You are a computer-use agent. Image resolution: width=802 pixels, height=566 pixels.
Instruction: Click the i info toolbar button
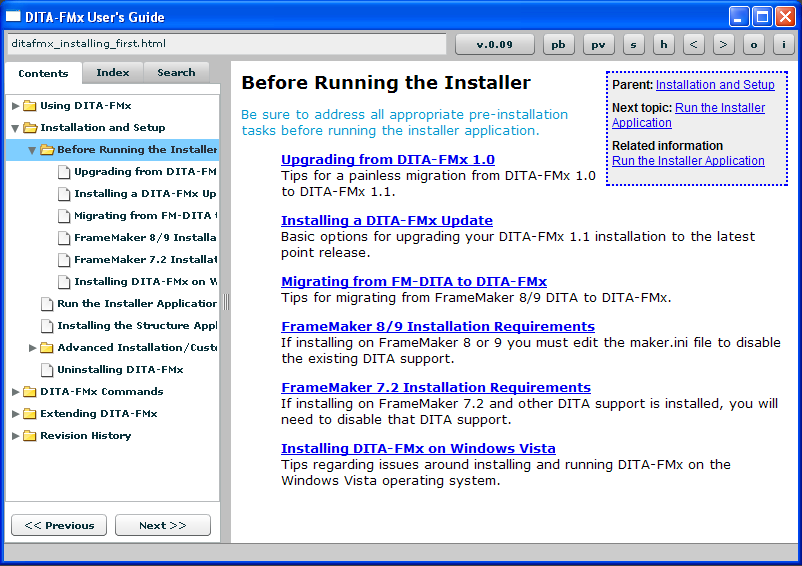tap(784, 44)
